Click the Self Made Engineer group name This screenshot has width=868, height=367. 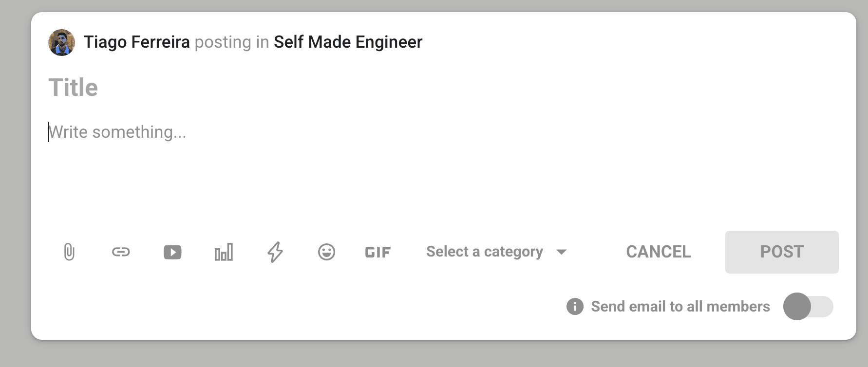click(x=348, y=42)
